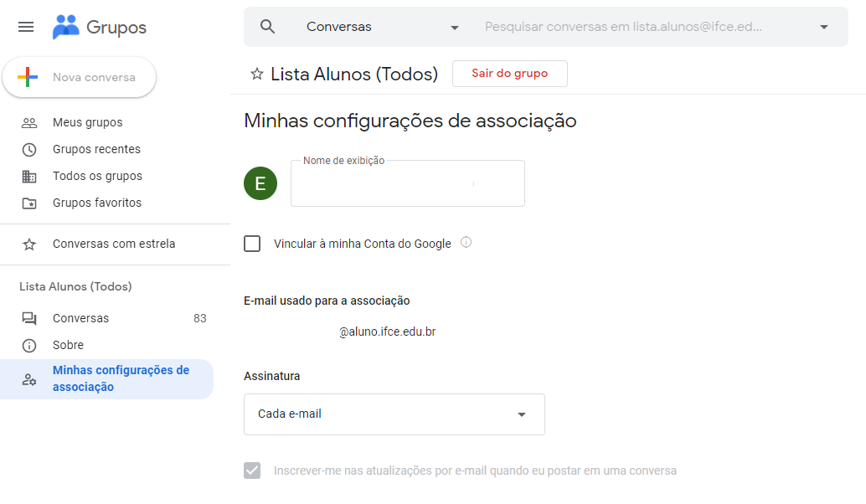Click the search magnifier icon
Image resolution: width=866 pixels, height=504 pixels.
(267, 27)
